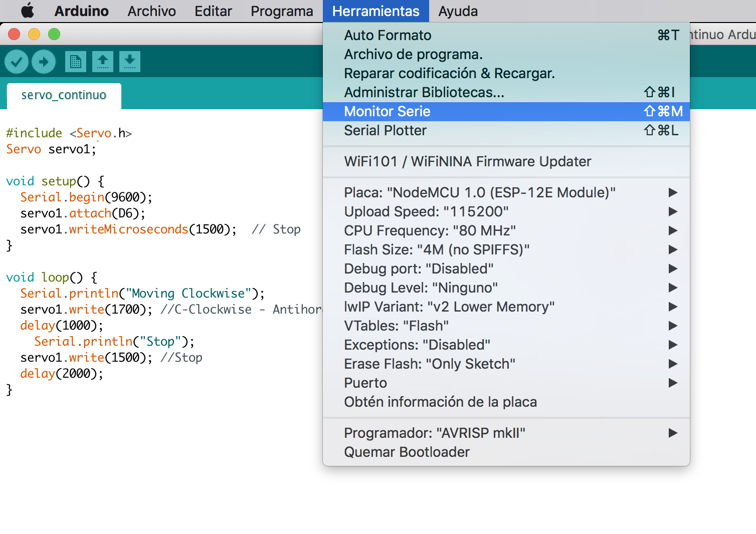Open the Programa menu
The height and width of the screenshot is (534, 756).
pyautogui.click(x=282, y=11)
